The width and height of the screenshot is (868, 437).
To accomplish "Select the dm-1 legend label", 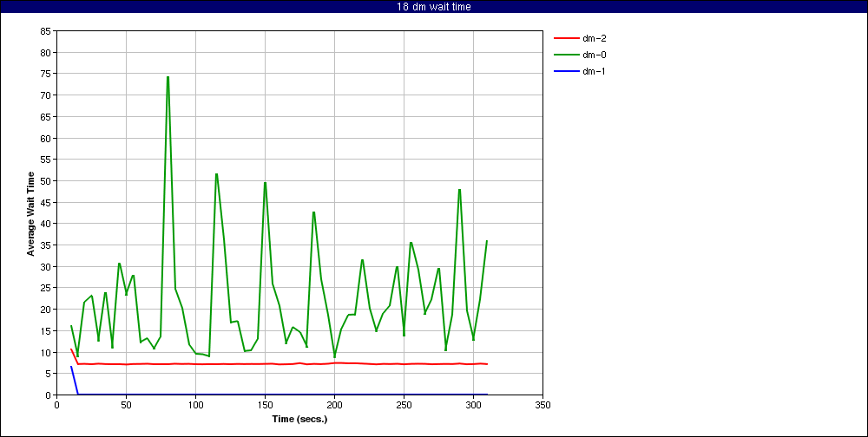I will (x=594, y=71).
